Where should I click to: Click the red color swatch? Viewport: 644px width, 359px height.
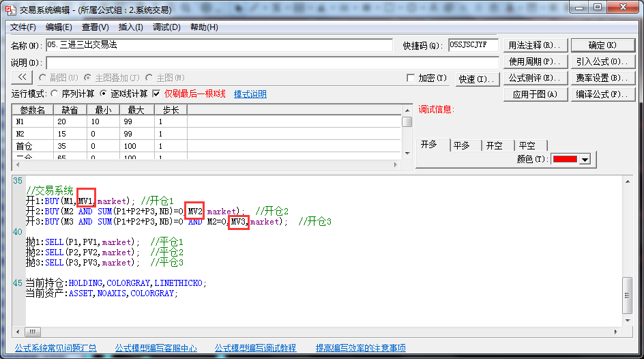click(x=564, y=160)
